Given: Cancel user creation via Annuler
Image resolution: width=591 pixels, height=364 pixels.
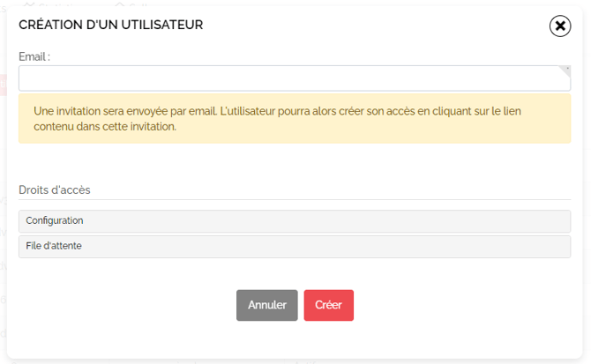Looking at the screenshot, I should click(x=267, y=305).
